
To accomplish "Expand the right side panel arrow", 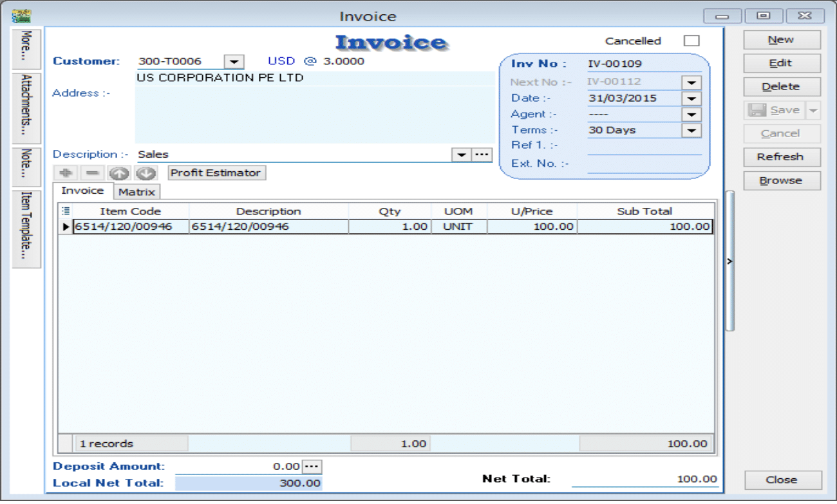I will tap(729, 261).
